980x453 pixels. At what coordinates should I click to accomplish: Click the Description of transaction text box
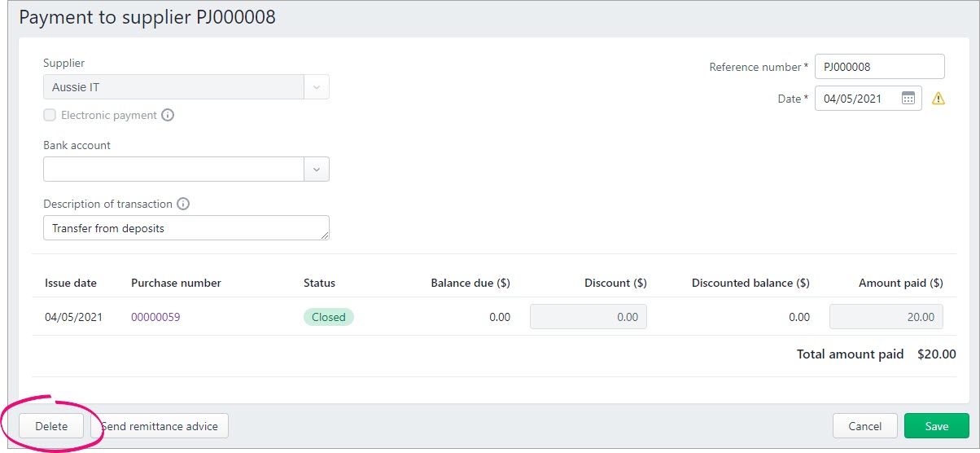(186, 228)
